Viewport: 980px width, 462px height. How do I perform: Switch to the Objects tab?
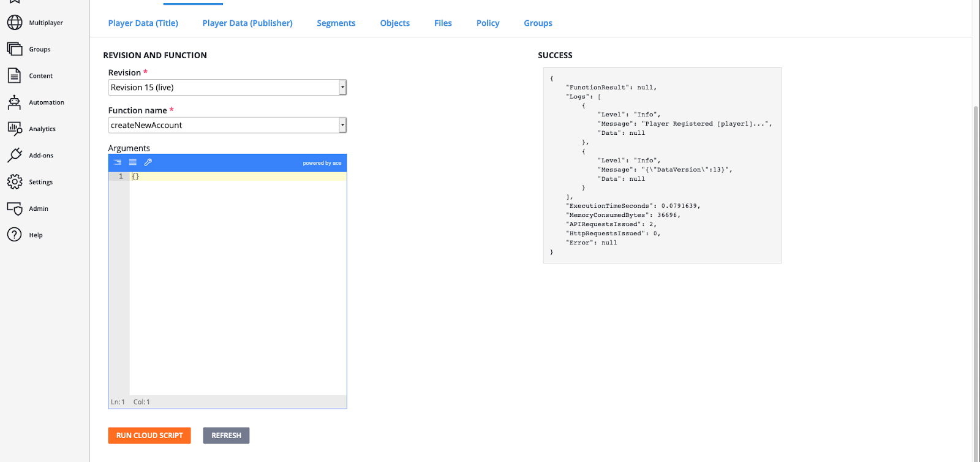(395, 23)
